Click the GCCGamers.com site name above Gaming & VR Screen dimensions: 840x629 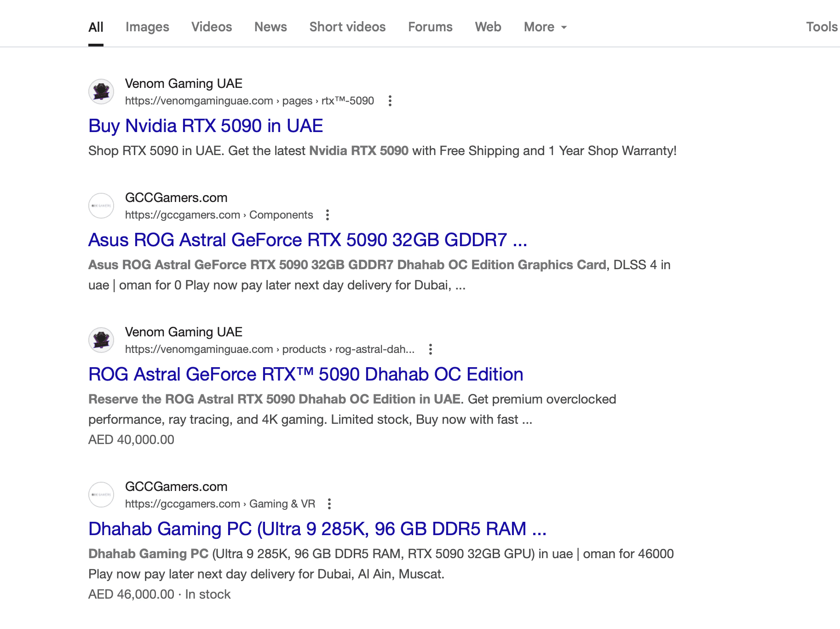(176, 486)
